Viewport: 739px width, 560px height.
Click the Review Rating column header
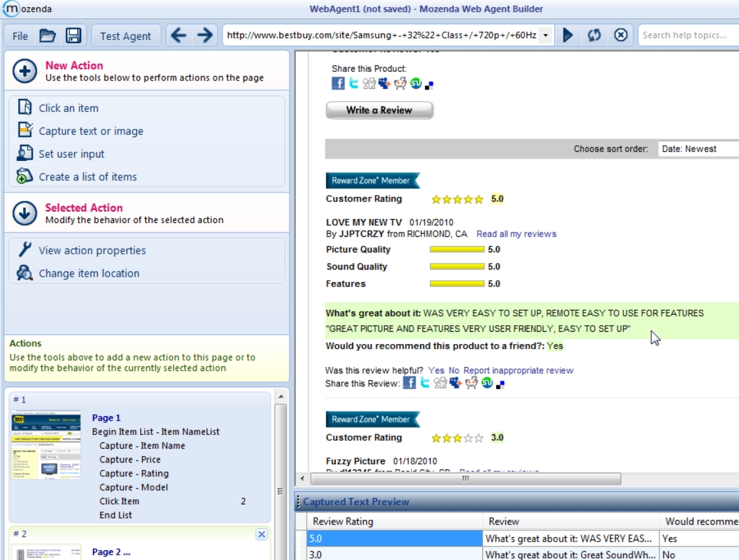(x=395, y=521)
